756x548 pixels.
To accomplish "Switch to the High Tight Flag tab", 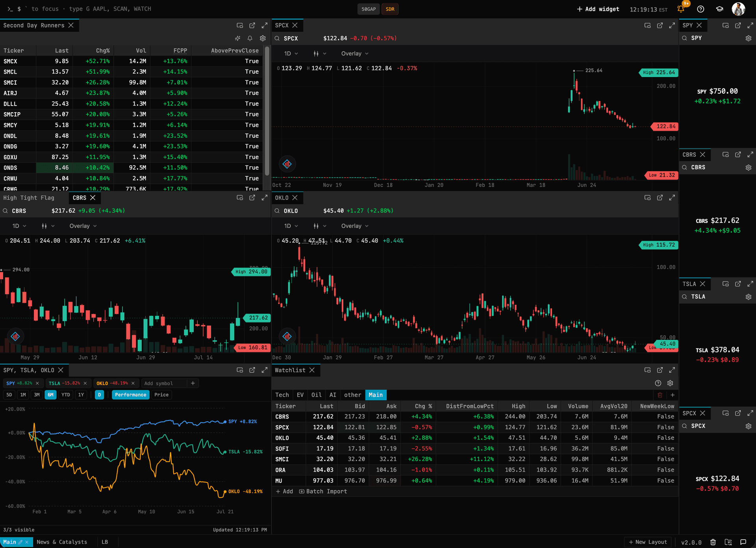I will pyautogui.click(x=29, y=198).
